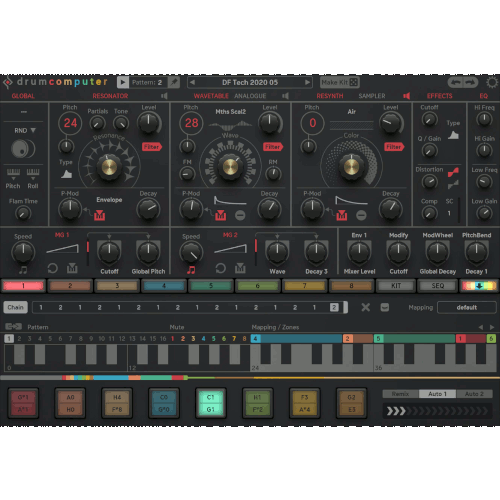Viewport: 500px width, 500px height.
Task: Clear the chain with the X icon
Action: coord(366,307)
